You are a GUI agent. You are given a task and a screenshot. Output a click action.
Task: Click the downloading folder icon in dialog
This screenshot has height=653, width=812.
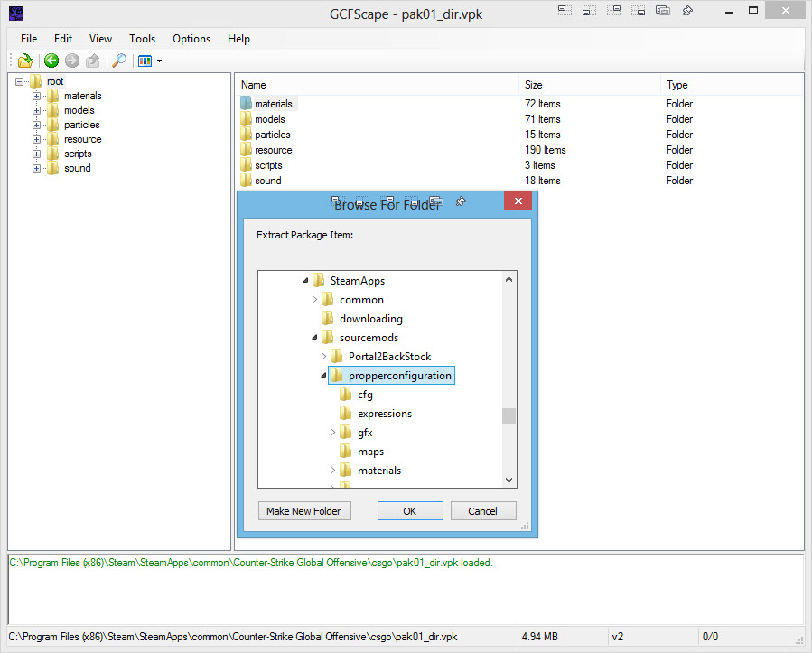click(327, 318)
